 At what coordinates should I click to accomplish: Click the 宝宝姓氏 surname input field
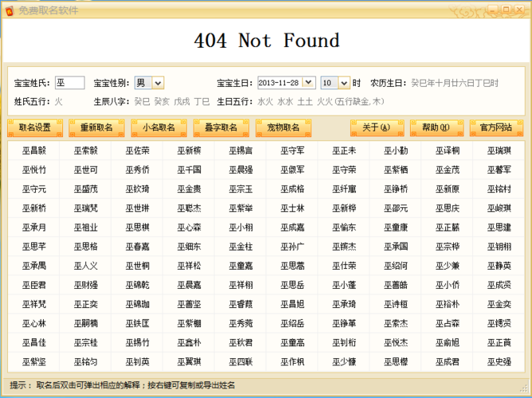tap(70, 83)
